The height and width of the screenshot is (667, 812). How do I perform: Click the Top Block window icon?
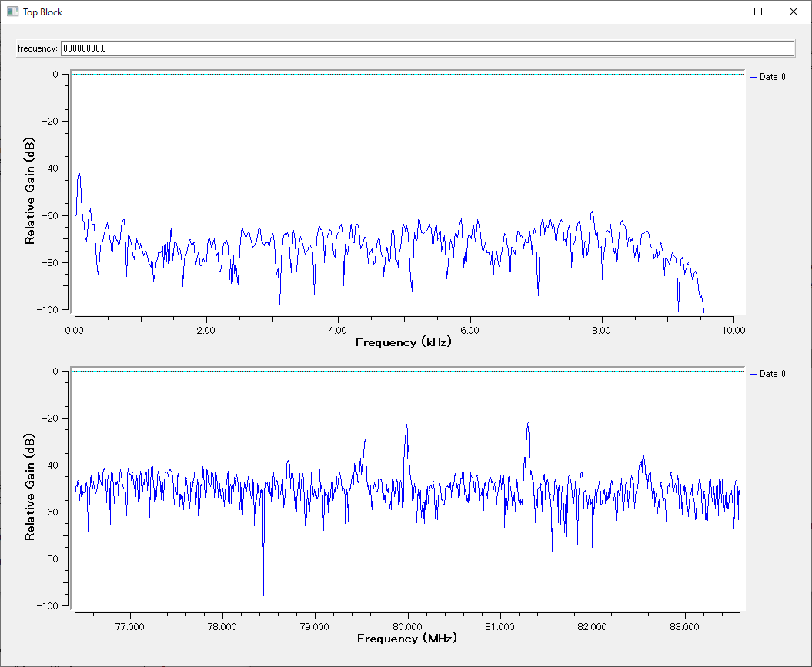click(x=12, y=12)
